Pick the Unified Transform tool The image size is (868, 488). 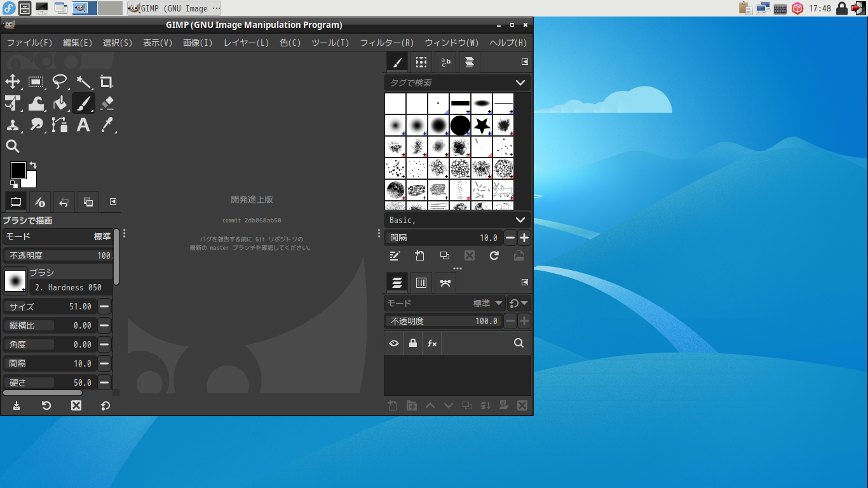[x=13, y=103]
